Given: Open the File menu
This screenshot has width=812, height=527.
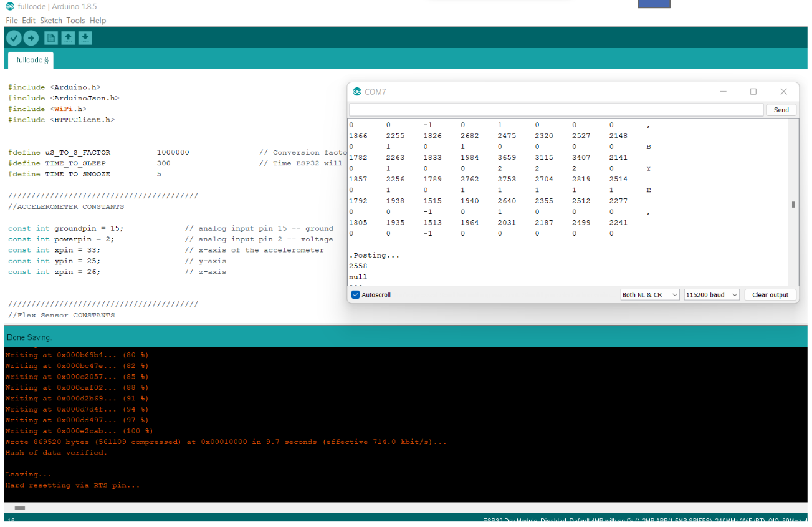Looking at the screenshot, I should 12,21.
